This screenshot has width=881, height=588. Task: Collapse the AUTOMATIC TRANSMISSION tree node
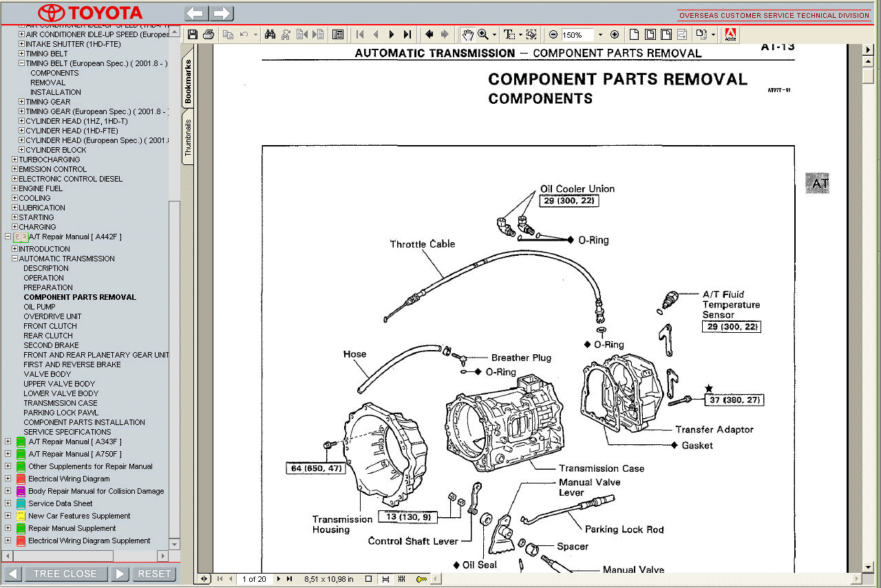coord(14,259)
